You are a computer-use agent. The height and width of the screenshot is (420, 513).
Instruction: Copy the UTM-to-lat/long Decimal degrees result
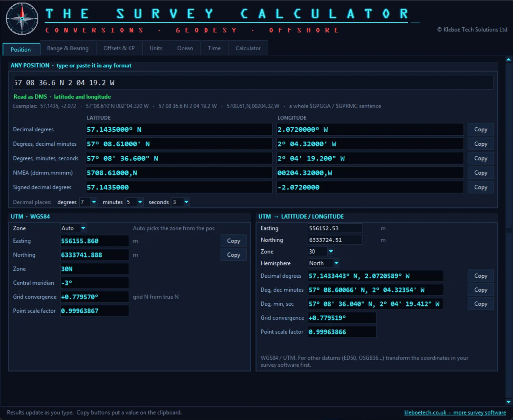pos(481,276)
